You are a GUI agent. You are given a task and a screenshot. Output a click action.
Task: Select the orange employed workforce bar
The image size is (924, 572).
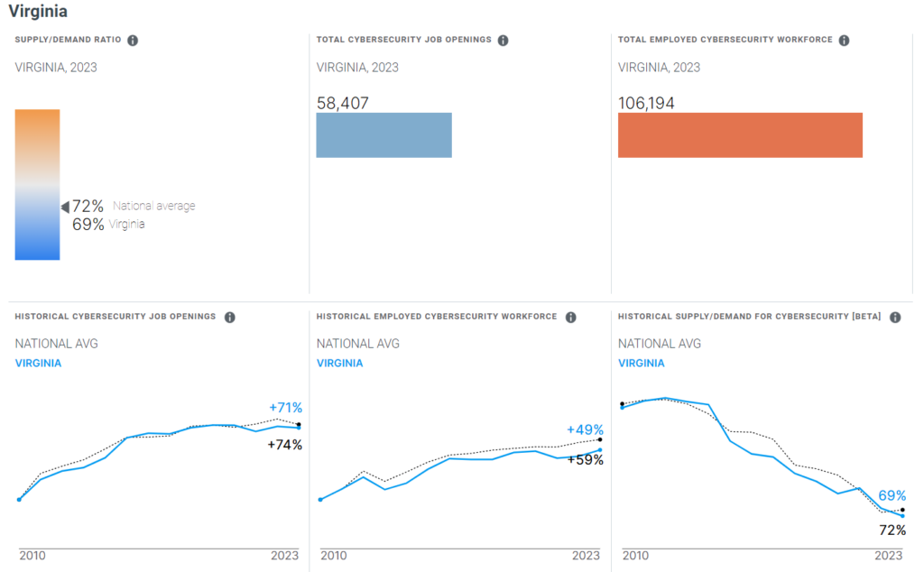[740, 135]
